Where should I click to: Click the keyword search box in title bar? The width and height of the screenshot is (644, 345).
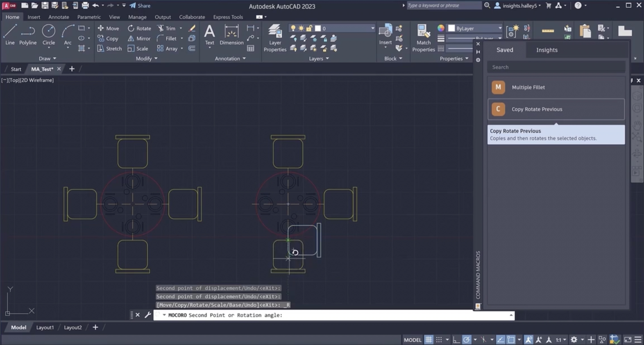(x=444, y=5)
